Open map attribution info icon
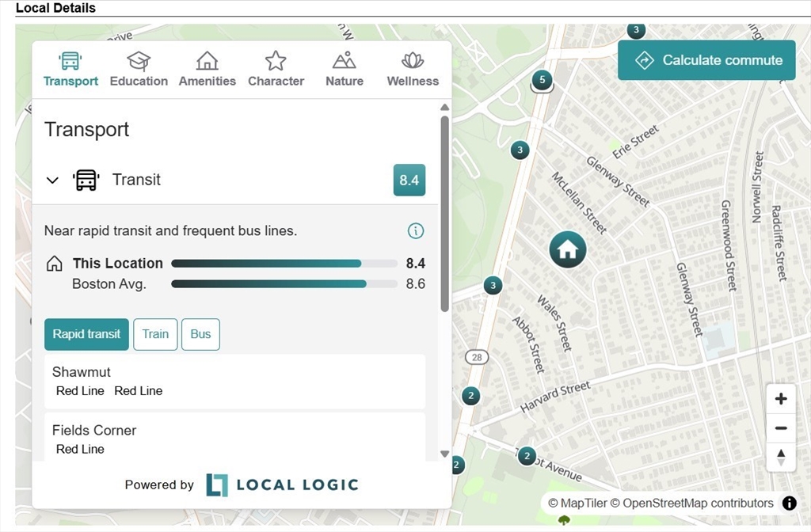The height and width of the screenshot is (532, 811). 789,503
